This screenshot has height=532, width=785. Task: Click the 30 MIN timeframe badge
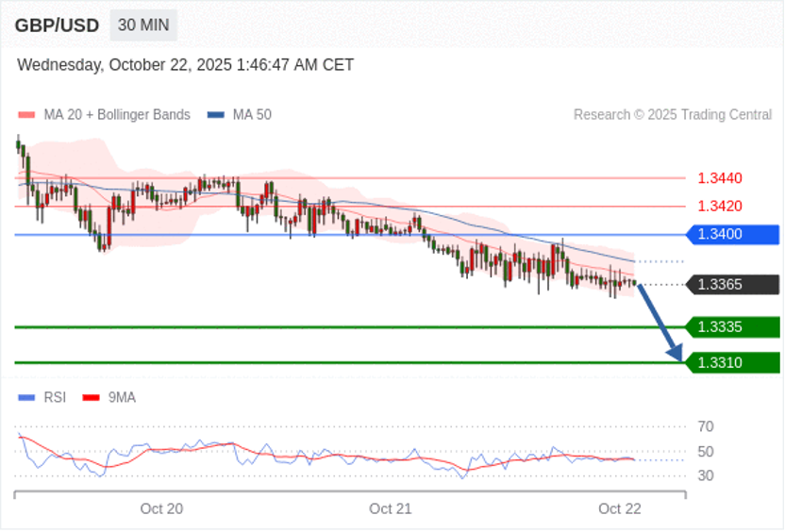tap(143, 25)
